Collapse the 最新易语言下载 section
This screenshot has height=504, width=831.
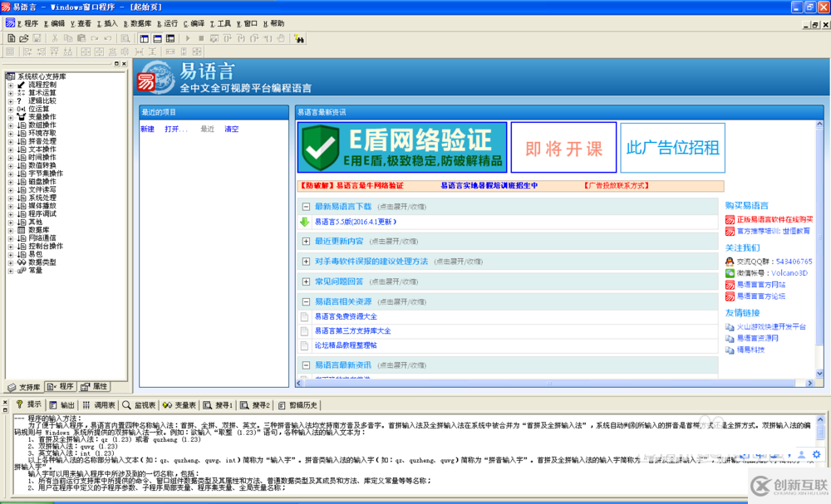306,207
